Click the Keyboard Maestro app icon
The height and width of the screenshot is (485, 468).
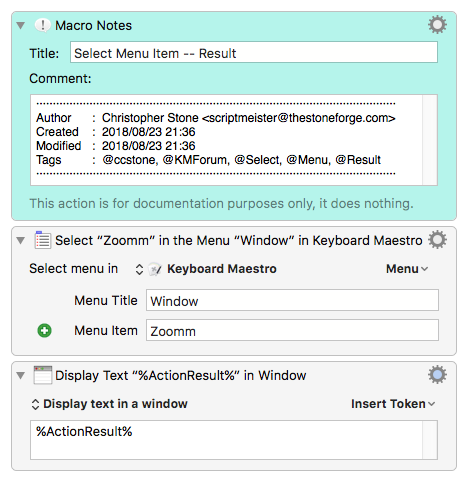[155, 269]
